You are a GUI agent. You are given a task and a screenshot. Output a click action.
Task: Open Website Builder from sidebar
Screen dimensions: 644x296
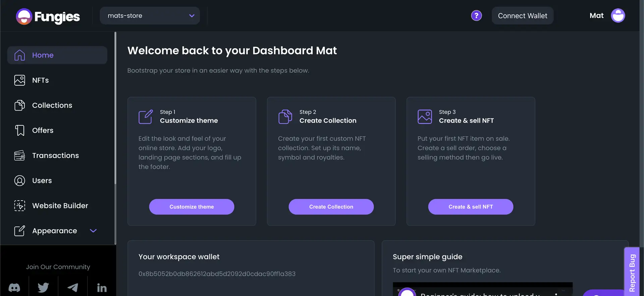click(60, 206)
